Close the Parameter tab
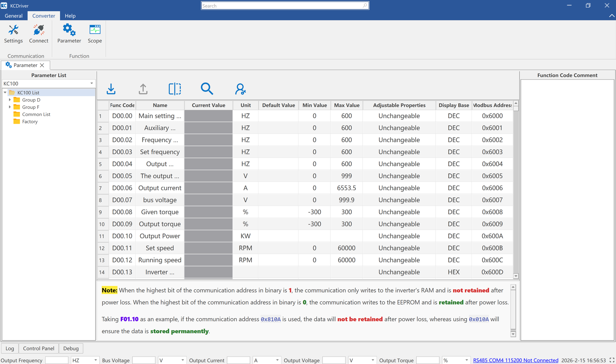Screen dimensions: 616x364 42,65
